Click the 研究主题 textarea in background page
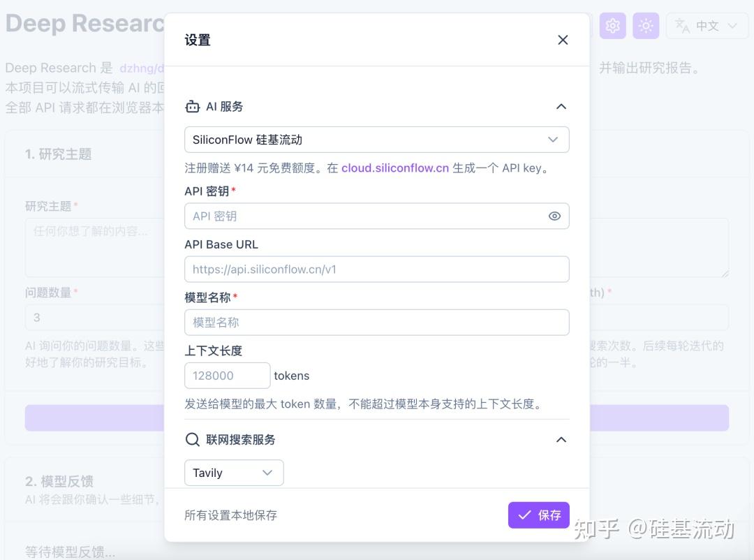754x560 pixels. click(95, 247)
